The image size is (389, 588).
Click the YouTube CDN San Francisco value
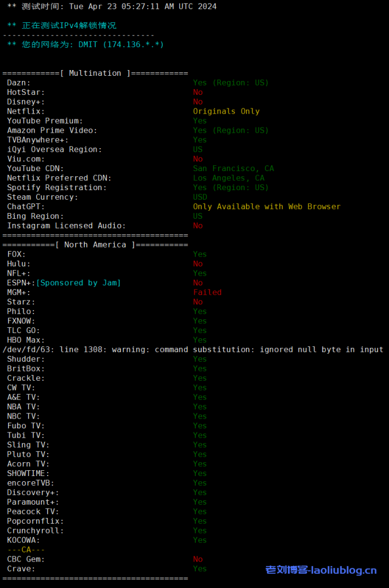[x=233, y=168]
